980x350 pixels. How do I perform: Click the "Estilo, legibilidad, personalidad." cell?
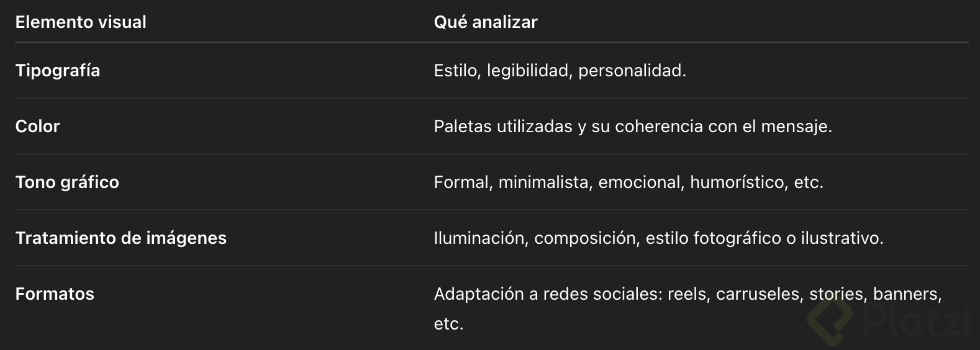pyautogui.click(x=560, y=71)
